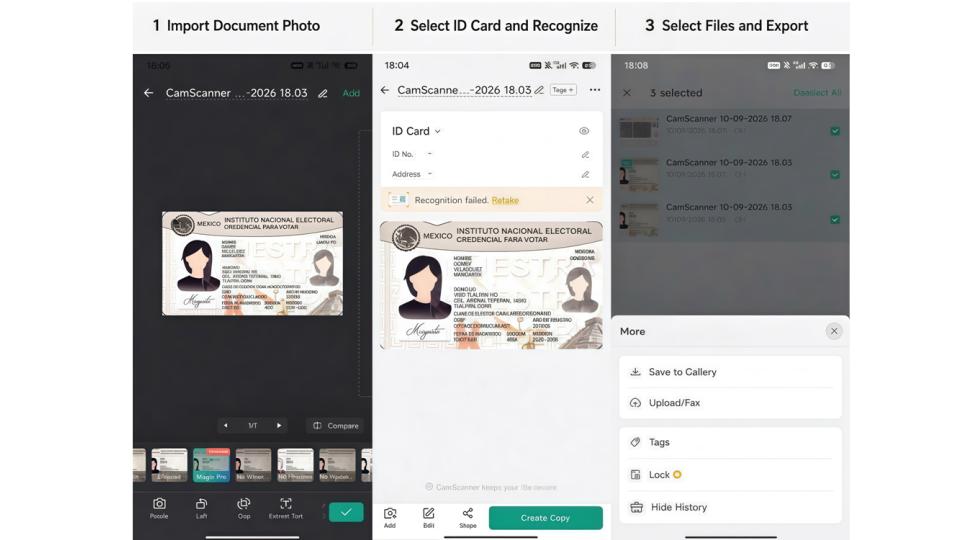Tap the tag icon in More panel
Viewport: 960px width, 540px height.
636,442
